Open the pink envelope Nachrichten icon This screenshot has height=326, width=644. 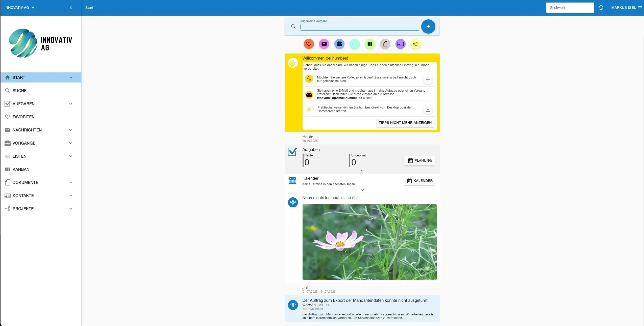point(324,44)
